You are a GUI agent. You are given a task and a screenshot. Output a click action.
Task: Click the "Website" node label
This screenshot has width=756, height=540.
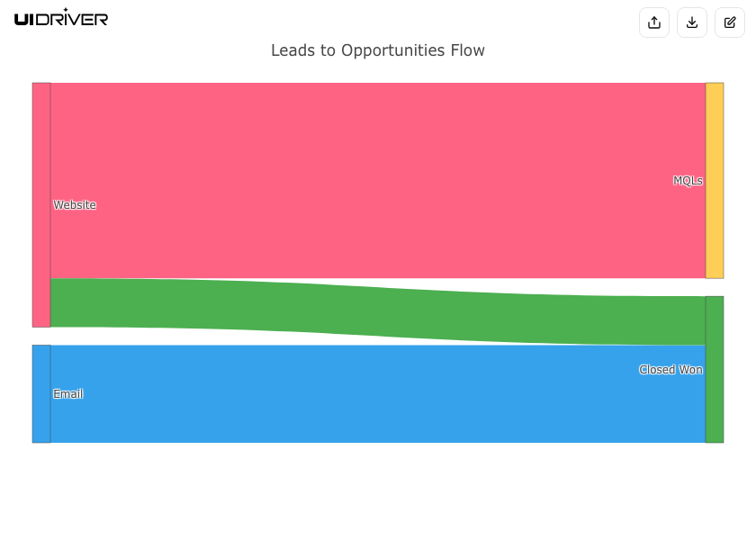tap(75, 205)
